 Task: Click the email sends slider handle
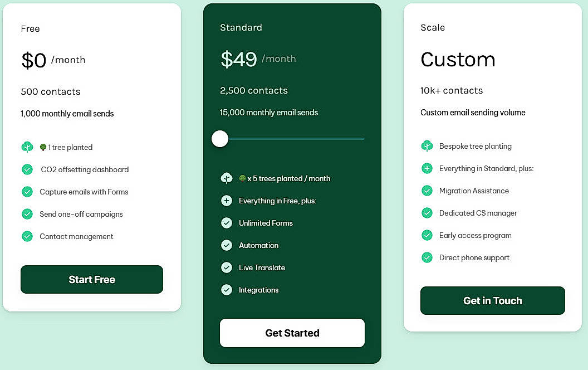pyautogui.click(x=219, y=138)
